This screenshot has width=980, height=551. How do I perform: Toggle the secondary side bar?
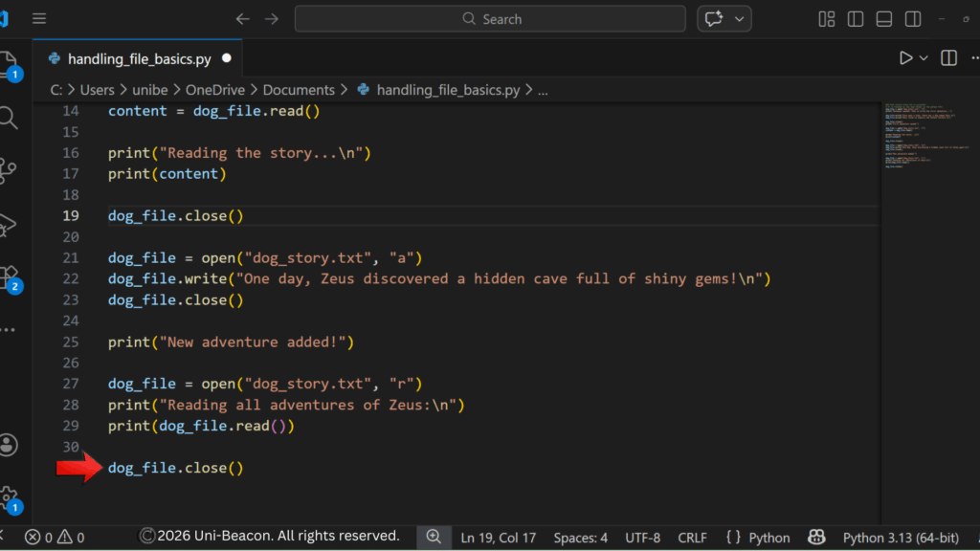(x=912, y=19)
